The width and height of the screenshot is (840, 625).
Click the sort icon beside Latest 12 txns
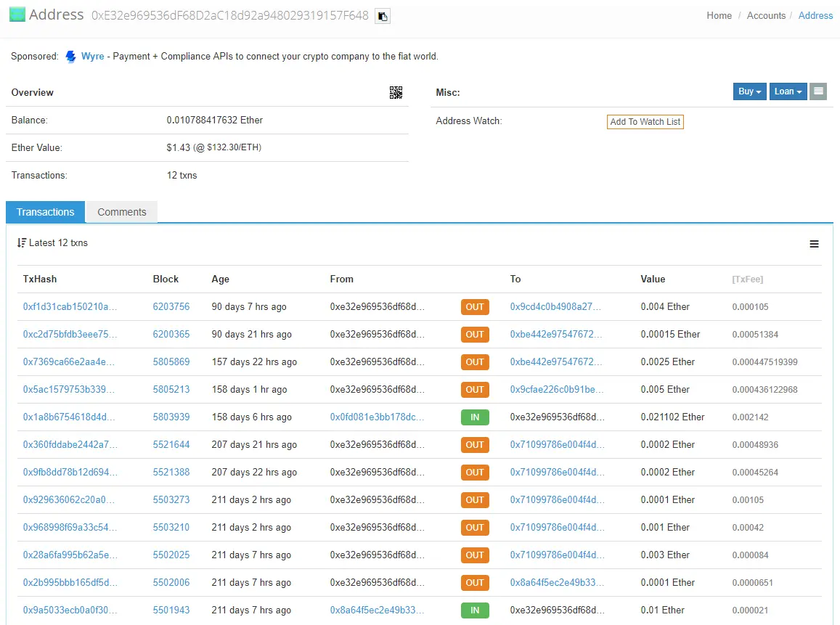click(22, 243)
